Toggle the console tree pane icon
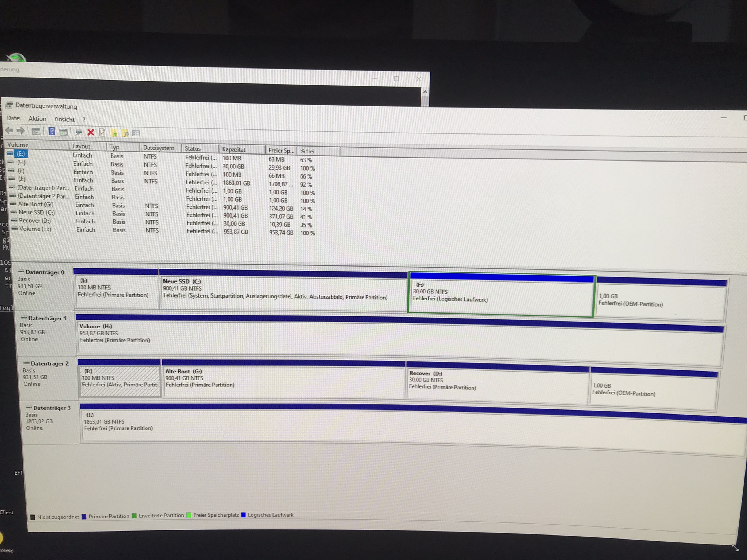Screen dimensions: 747x560 (36, 132)
